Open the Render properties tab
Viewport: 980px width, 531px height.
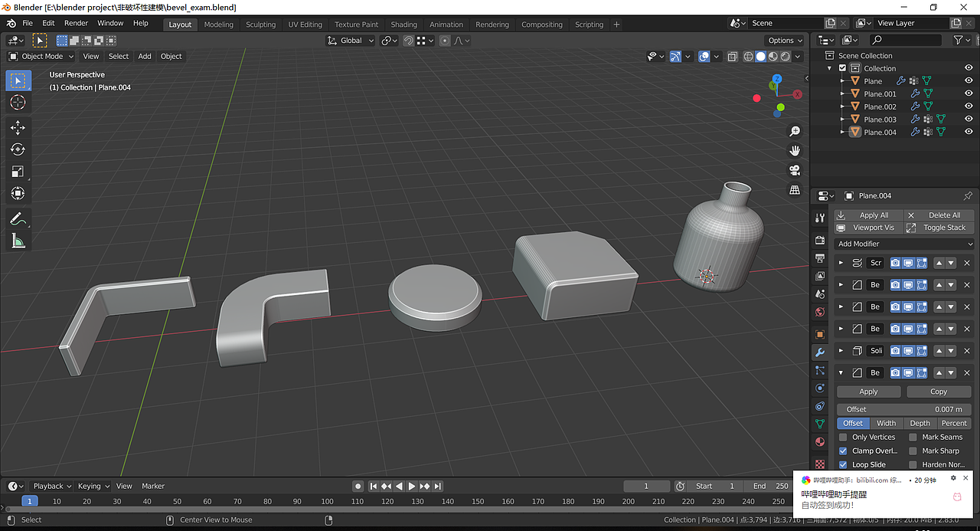(x=820, y=240)
